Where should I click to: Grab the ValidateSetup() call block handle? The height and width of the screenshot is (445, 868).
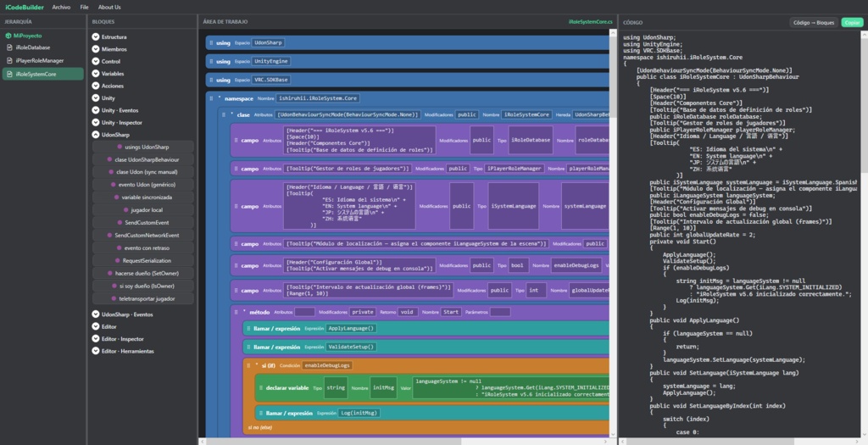[x=248, y=347]
